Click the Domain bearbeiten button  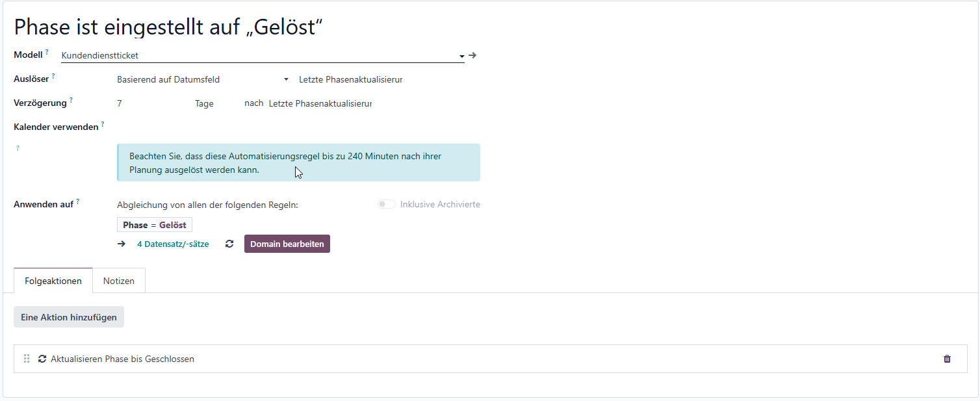click(x=287, y=244)
